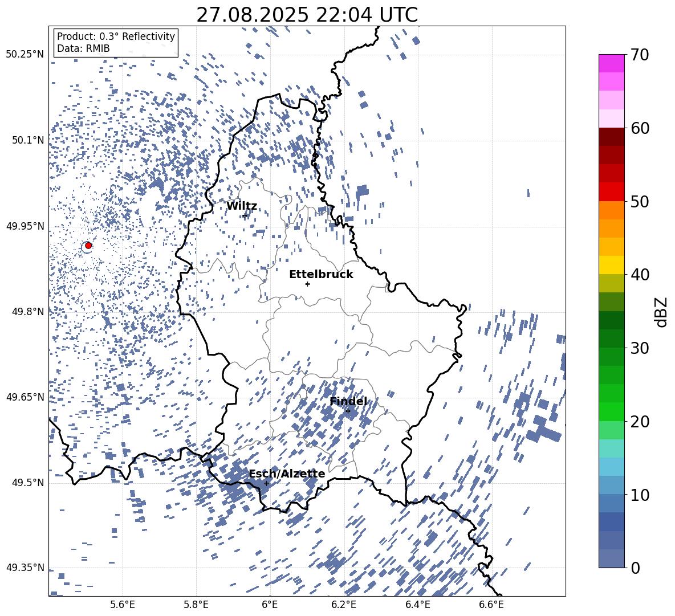The height and width of the screenshot is (616, 675).
Task: Click the Wiltz cross marker
Action: click(245, 215)
